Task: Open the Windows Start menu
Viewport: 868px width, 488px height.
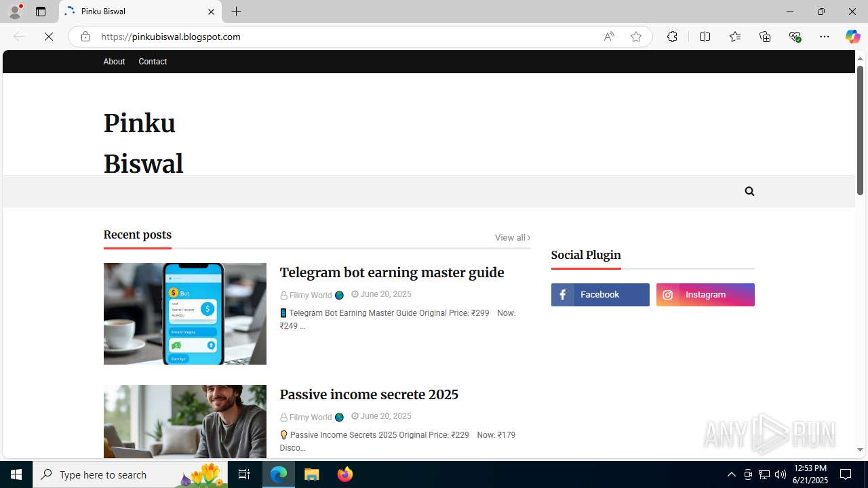Action: [16, 474]
